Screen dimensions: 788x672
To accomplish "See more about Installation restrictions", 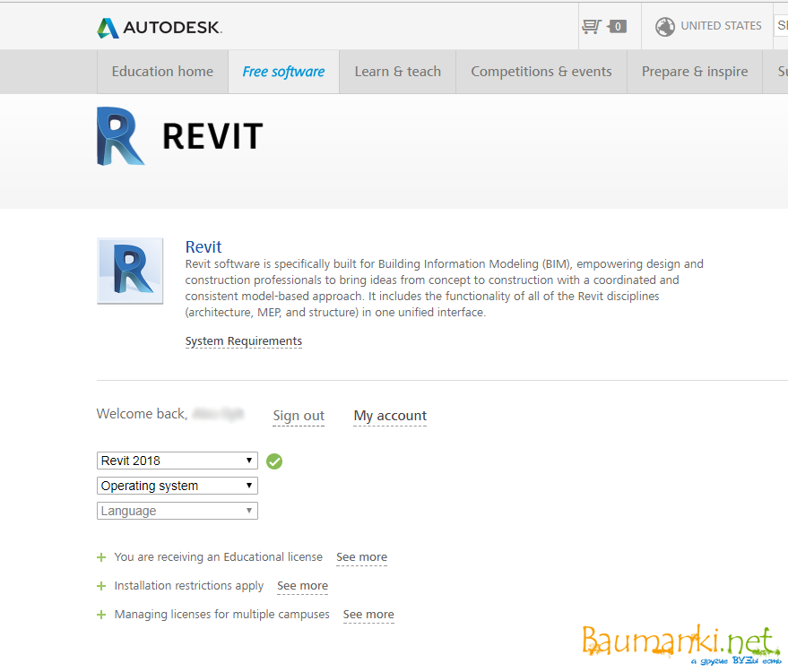I will point(302,586).
